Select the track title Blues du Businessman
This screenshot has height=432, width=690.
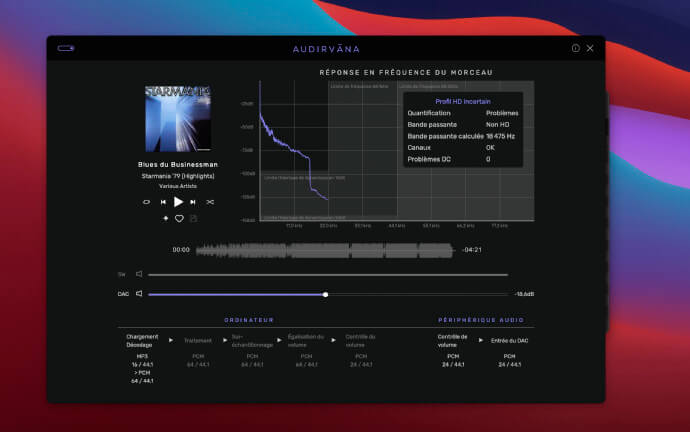point(178,165)
